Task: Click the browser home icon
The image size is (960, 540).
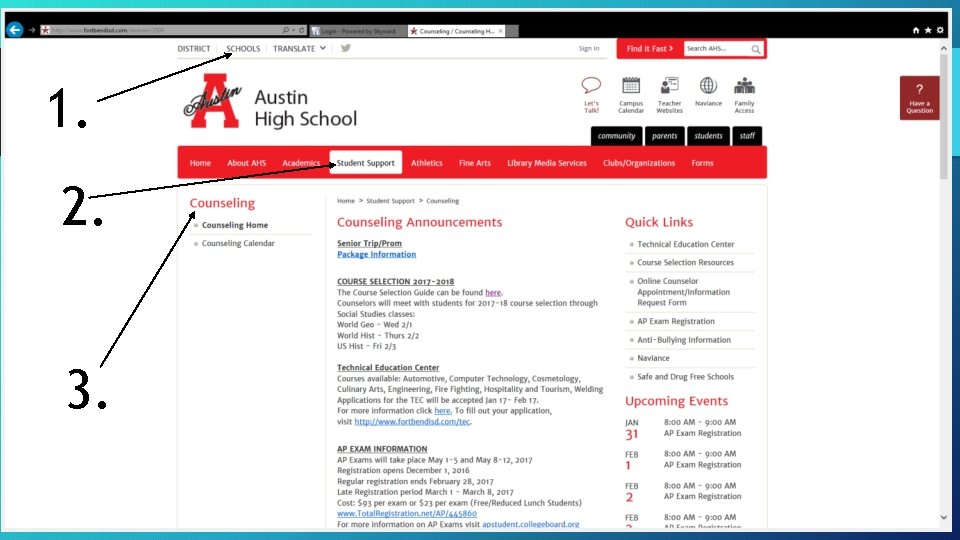Action: [x=916, y=30]
